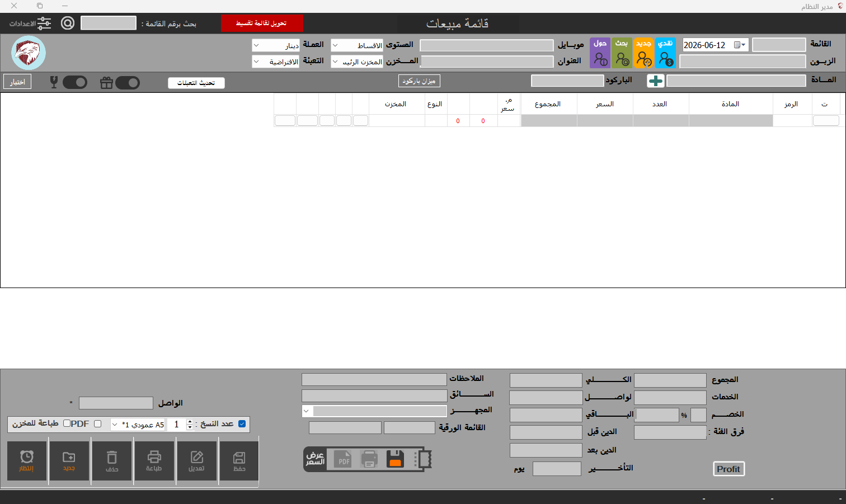Click the red تحويل لقائمة تقسيط button
Screen dimensions: 846x504
262,23
